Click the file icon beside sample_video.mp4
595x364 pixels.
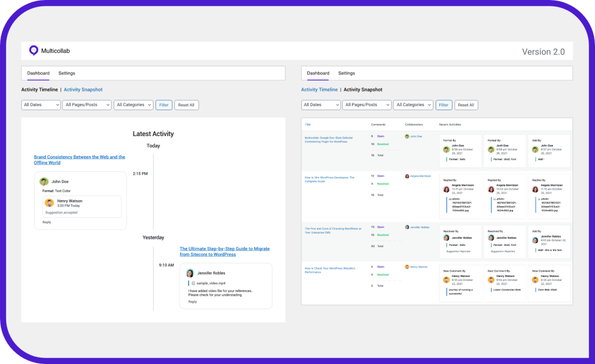point(193,283)
